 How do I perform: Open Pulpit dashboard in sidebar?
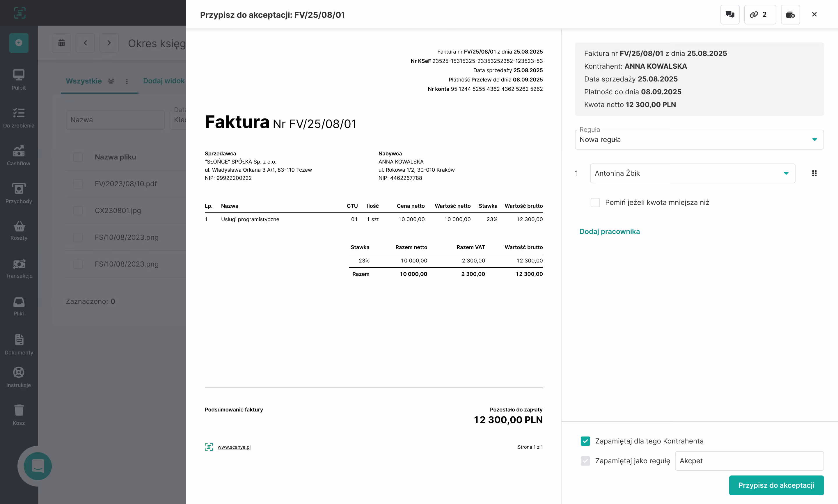point(19,80)
